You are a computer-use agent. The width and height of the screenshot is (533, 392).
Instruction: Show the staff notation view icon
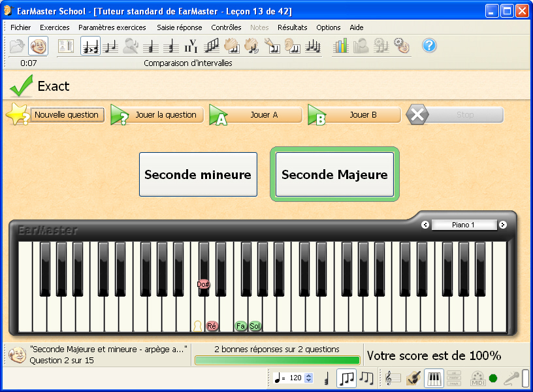(x=393, y=378)
